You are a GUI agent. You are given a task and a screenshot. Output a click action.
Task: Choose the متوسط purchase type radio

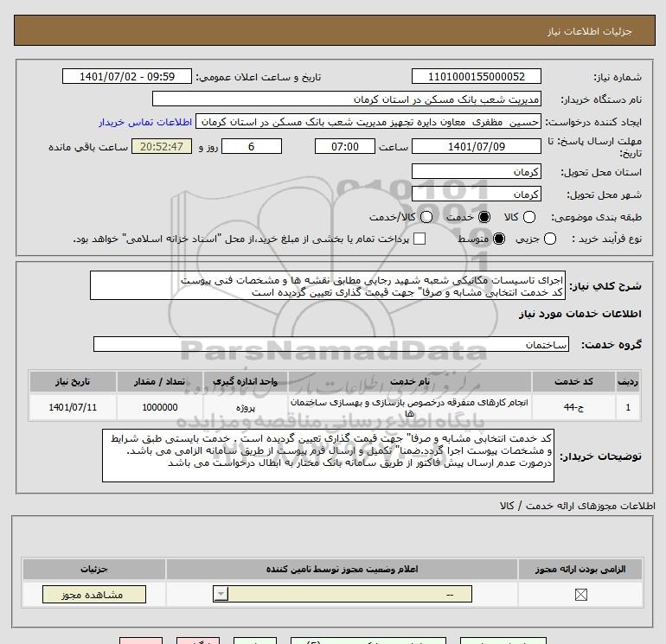[x=499, y=239]
